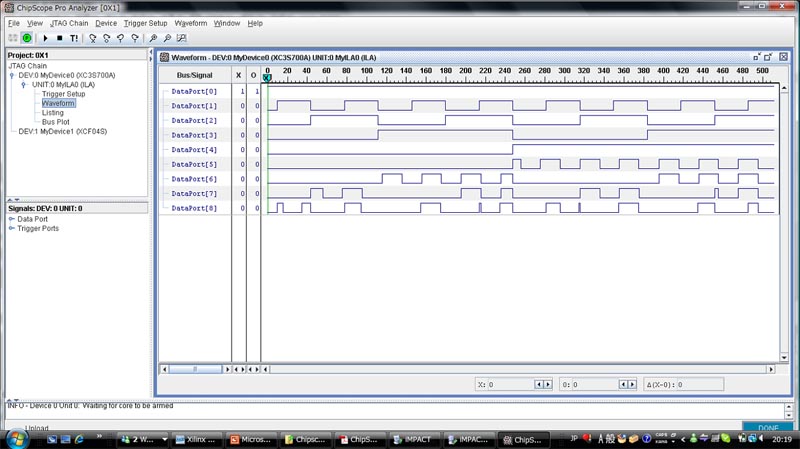Open the File menu
This screenshot has height=449, width=800.
pos(14,23)
